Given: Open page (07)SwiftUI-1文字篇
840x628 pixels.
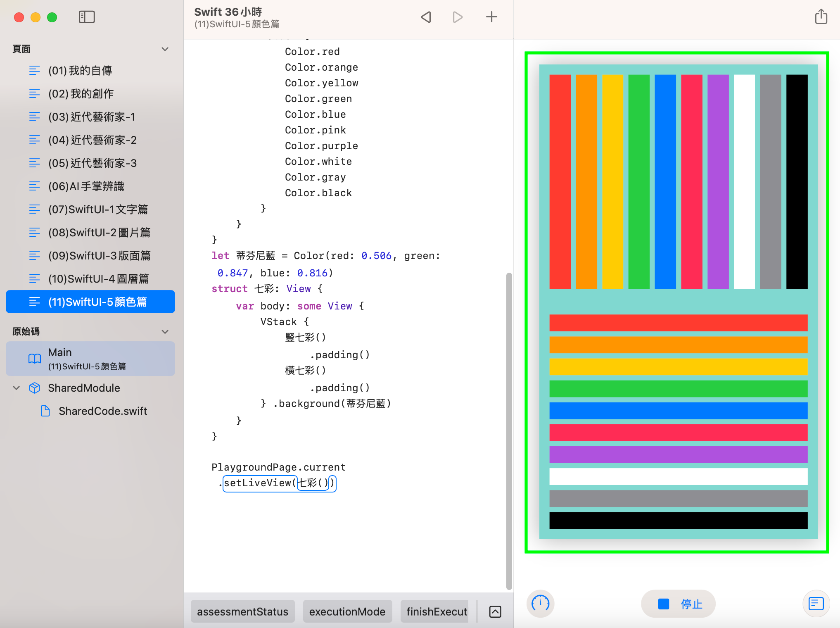Looking at the screenshot, I should click(x=98, y=209).
